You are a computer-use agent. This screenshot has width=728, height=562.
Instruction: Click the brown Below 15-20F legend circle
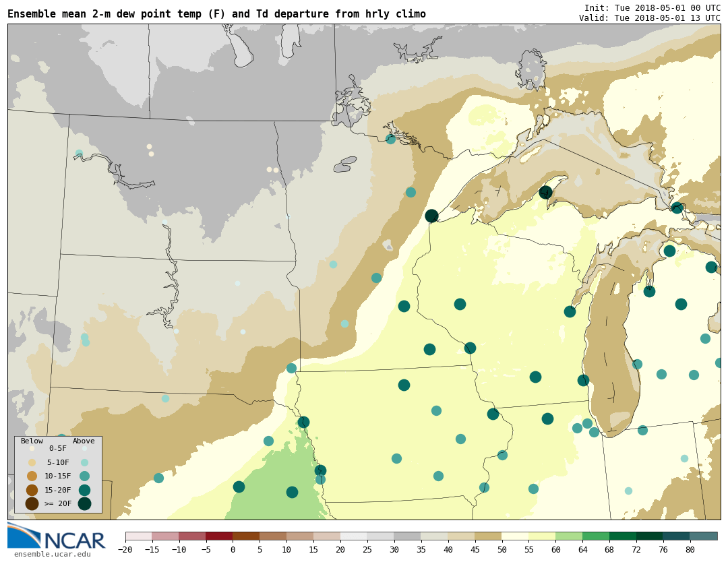coord(32,490)
